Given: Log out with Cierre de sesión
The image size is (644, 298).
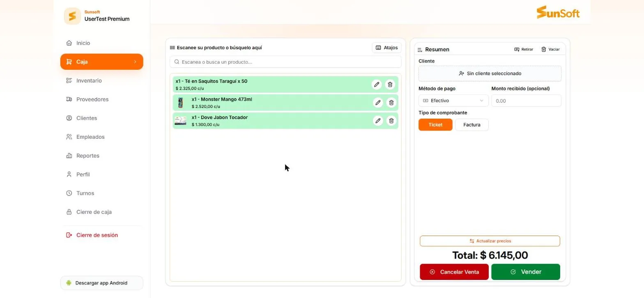Looking at the screenshot, I should [102, 235].
